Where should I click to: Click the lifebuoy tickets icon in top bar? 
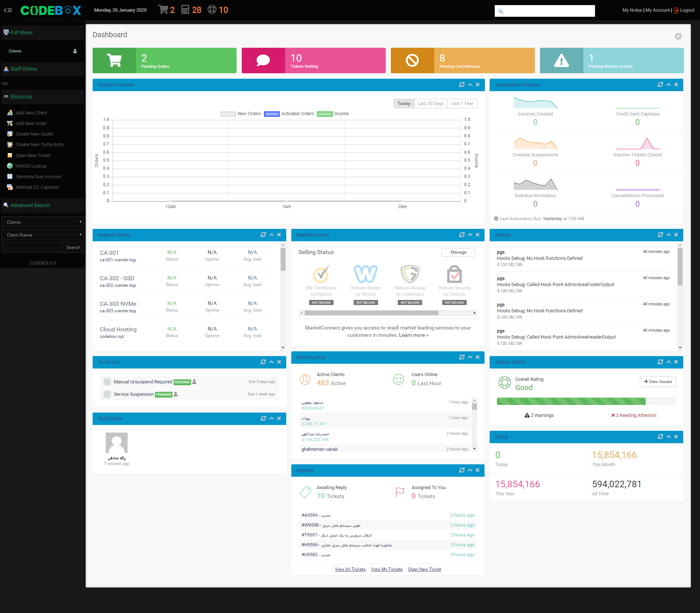point(212,9)
